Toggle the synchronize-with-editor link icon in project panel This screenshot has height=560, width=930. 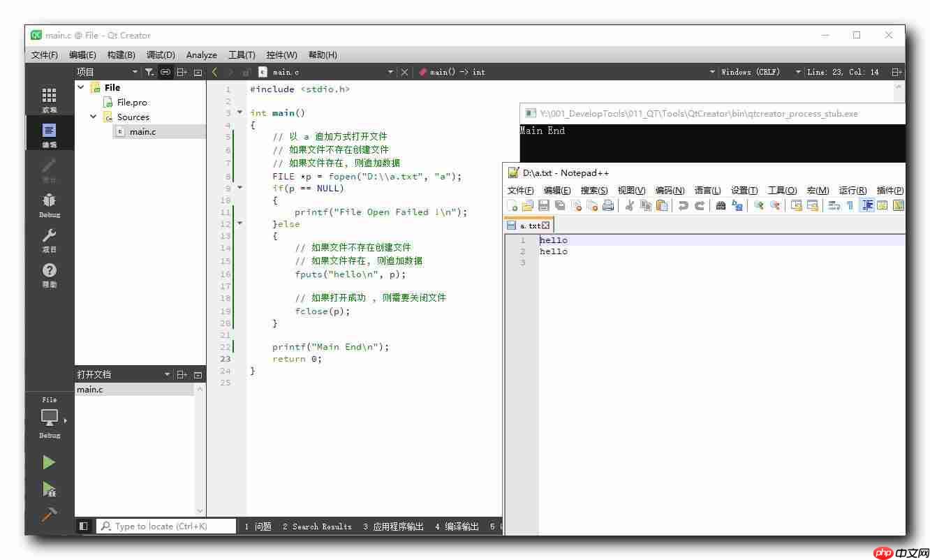click(165, 72)
